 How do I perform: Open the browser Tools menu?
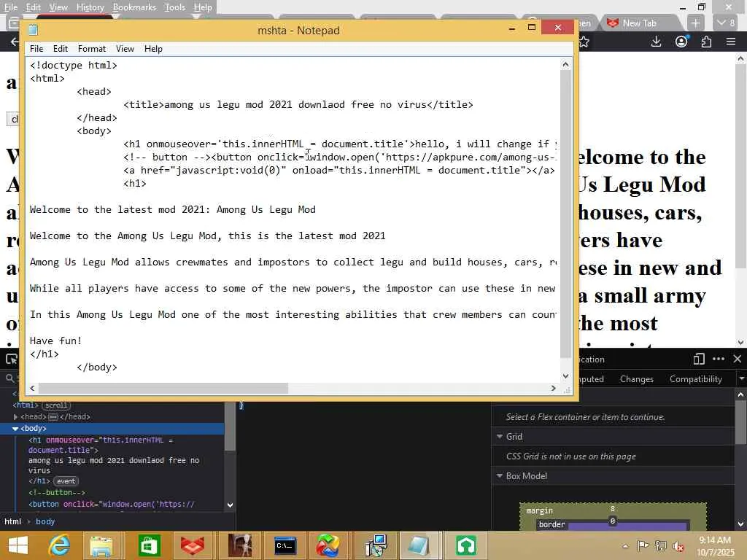[174, 7]
